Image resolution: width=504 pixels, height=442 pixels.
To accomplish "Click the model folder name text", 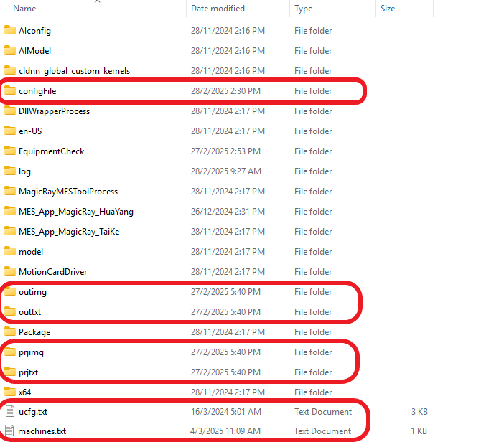I will click(31, 252).
